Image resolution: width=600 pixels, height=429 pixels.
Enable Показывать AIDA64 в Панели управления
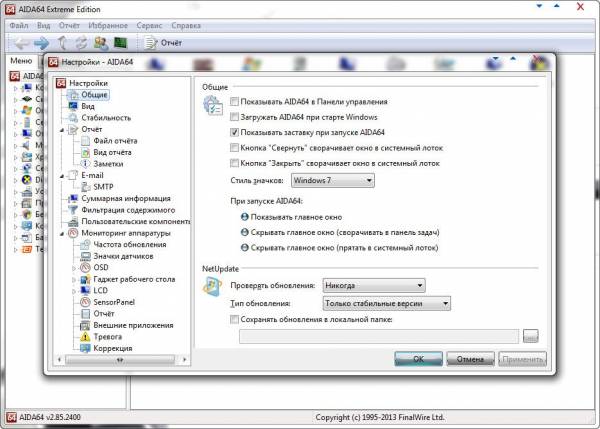(x=234, y=101)
